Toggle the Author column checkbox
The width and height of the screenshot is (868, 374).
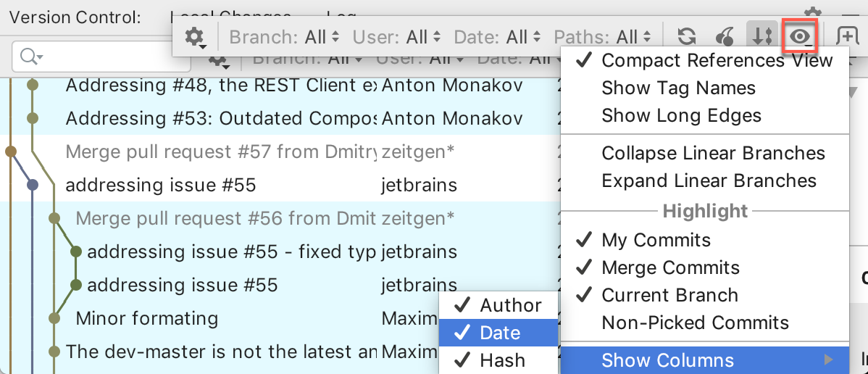[498, 305]
